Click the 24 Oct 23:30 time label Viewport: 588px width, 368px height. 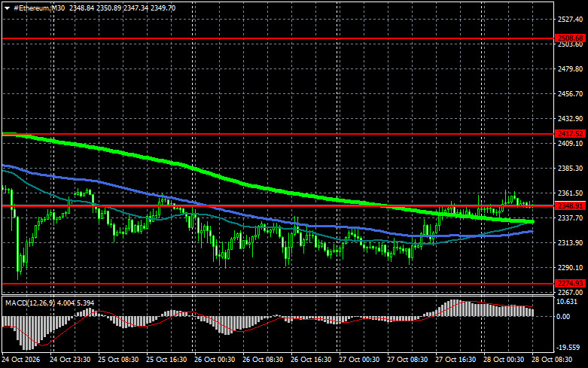pos(70,360)
